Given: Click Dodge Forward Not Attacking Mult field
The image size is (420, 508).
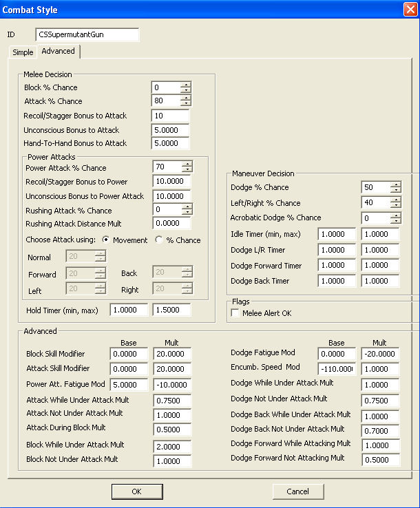Looking at the screenshot, I should (381, 460).
